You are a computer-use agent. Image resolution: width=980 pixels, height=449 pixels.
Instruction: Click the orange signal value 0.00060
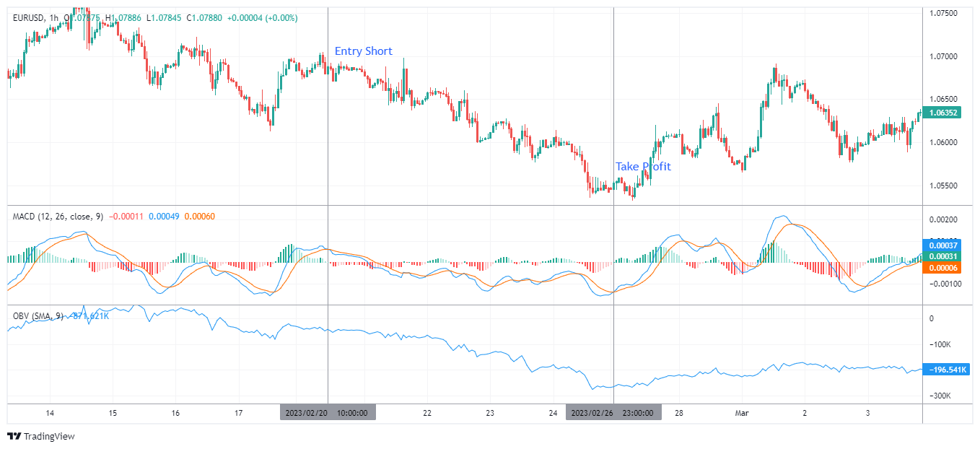[200, 216]
